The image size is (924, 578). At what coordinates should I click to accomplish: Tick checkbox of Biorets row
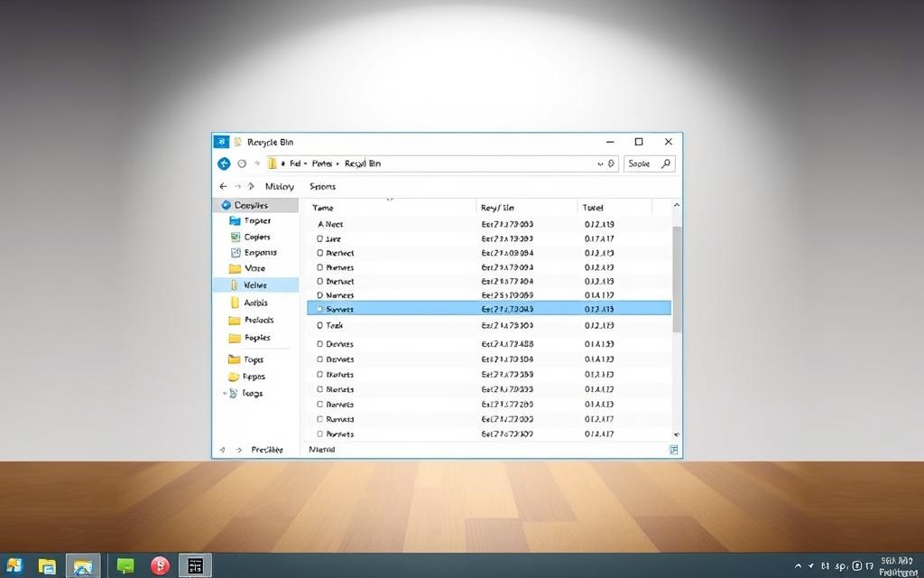(320, 375)
